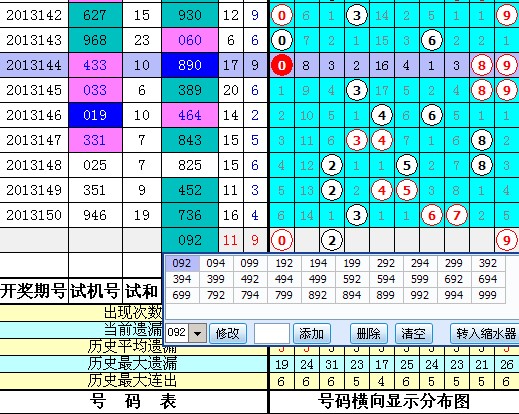The image size is (519, 414).
Task: Click the 添加 button
Action: [312, 333]
